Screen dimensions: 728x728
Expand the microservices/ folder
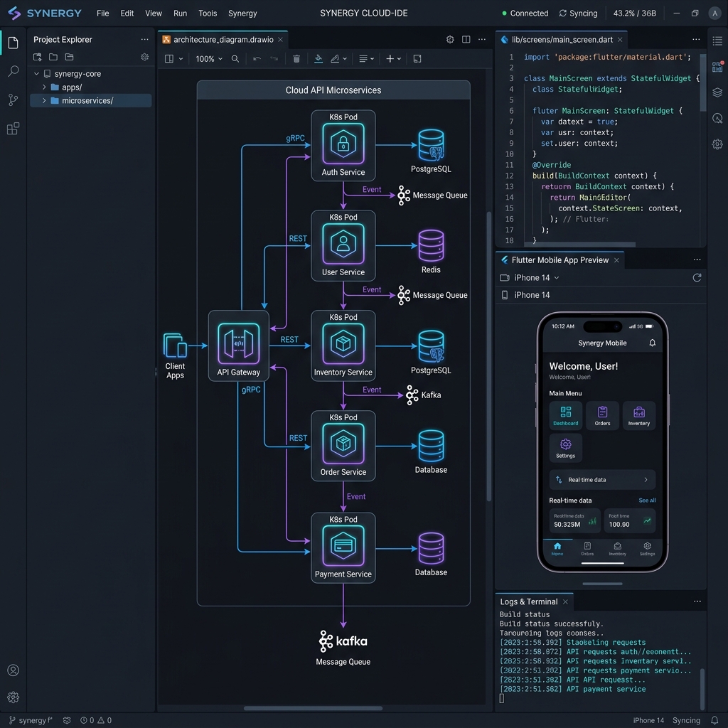44,101
